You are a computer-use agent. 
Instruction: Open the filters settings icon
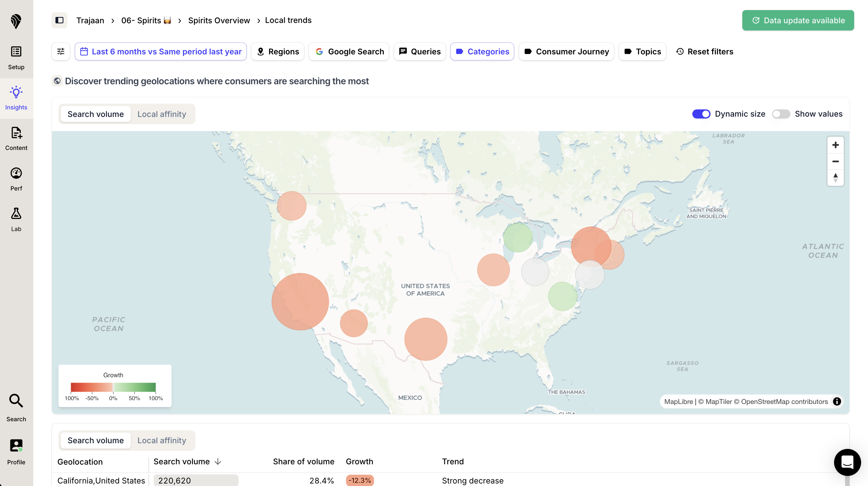click(x=61, y=51)
